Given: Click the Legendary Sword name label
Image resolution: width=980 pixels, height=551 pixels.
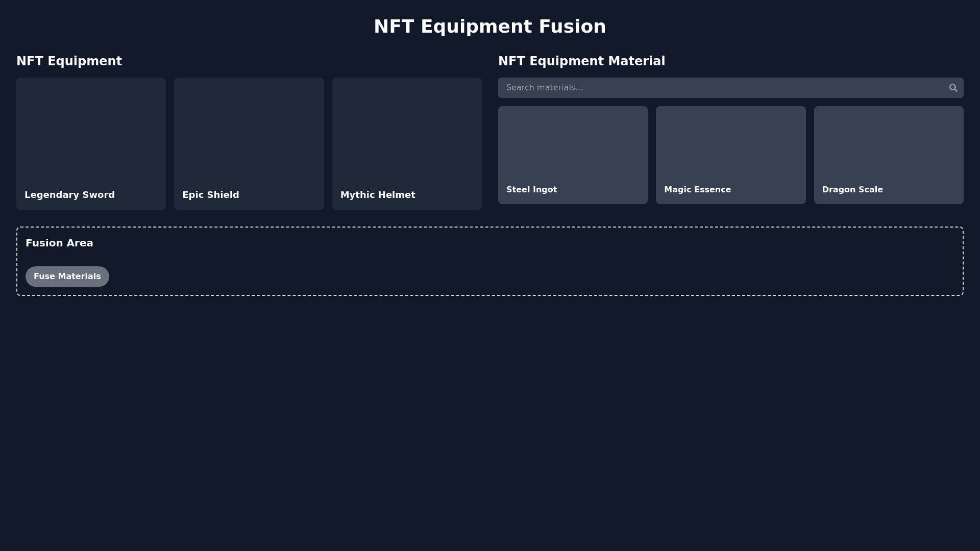Looking at the screenshot, I should tap(70, 195).
